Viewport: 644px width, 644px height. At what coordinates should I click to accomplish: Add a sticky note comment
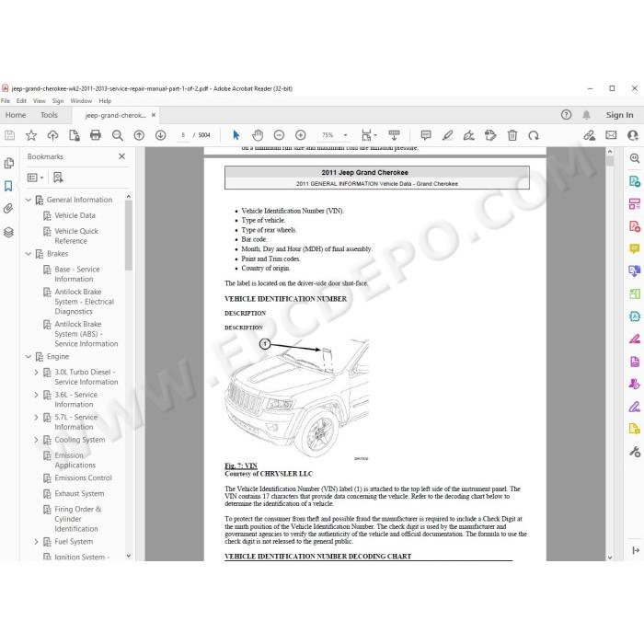426,135
